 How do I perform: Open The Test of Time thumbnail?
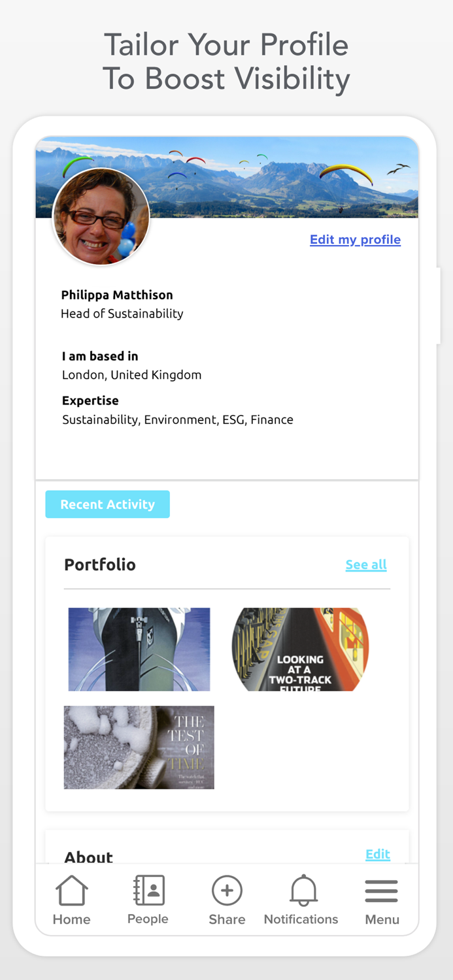[x=139, y=747]
